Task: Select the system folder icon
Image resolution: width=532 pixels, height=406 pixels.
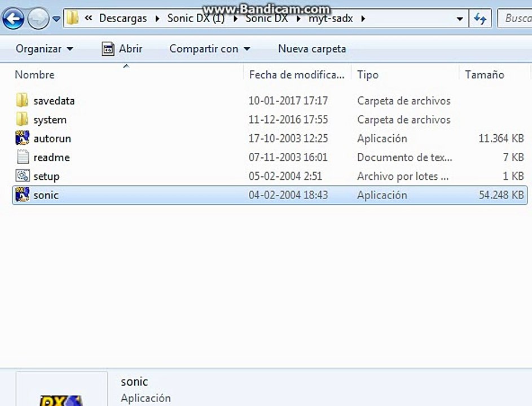Action: (x=23, y=120)
